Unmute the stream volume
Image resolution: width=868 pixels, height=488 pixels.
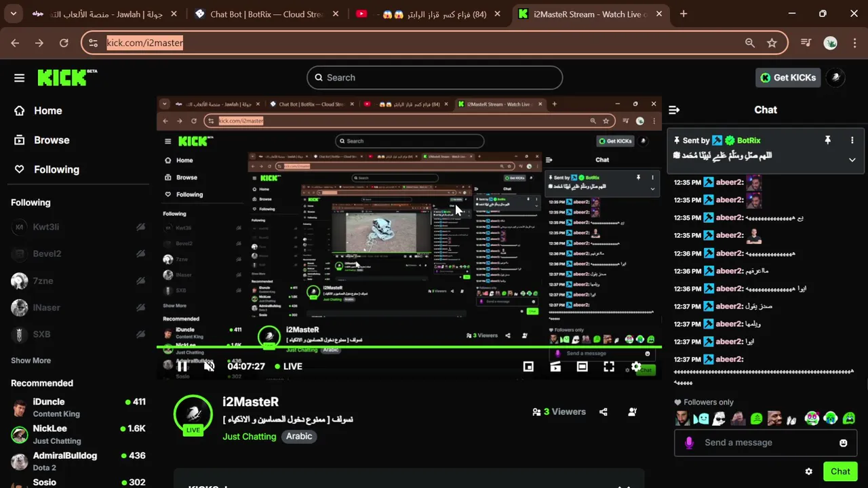point(210,366)
